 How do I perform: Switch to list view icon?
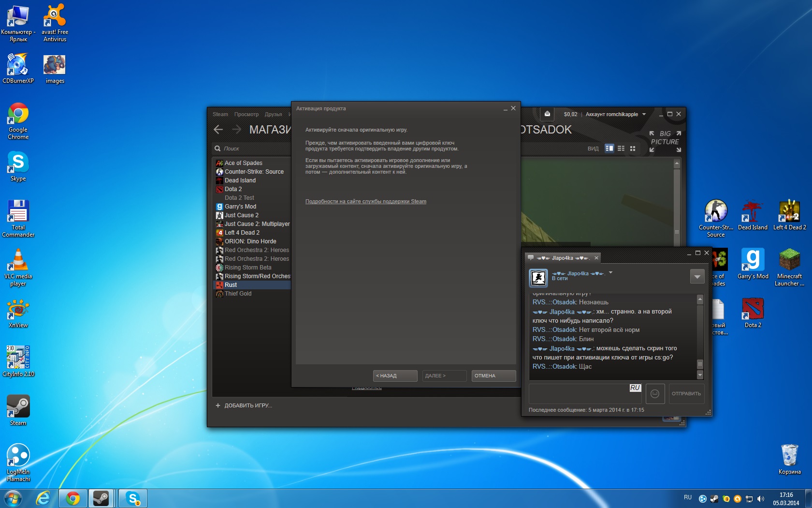point(621,149)
